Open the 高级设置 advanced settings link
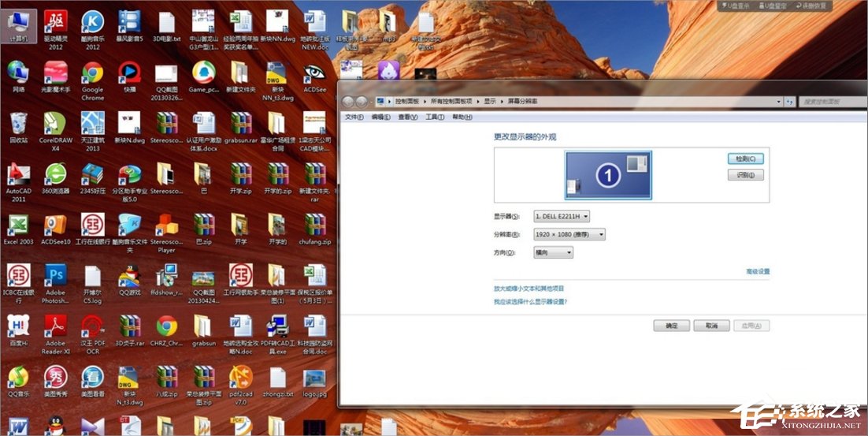The width and height of the screenshot is (868, 436). (x=757, y=271)
